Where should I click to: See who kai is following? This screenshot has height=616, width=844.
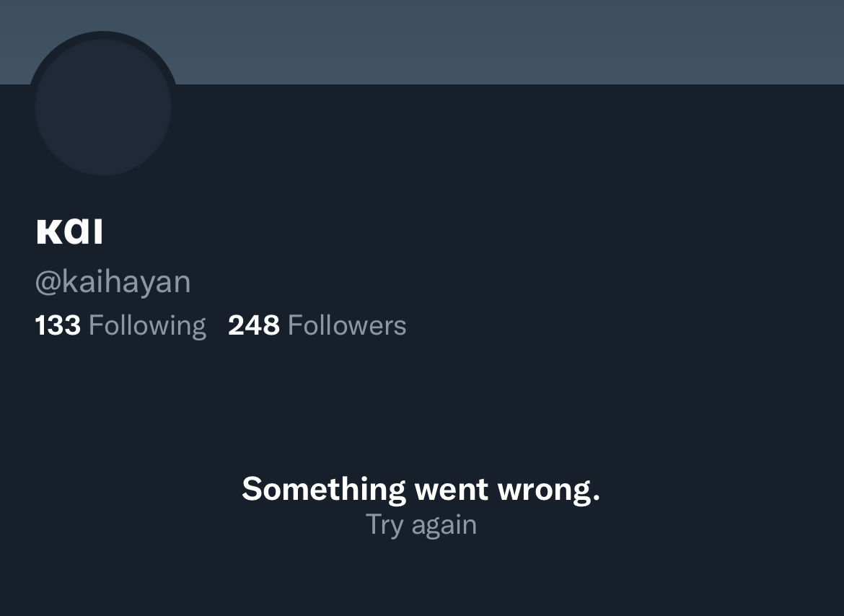coord(120,325)
